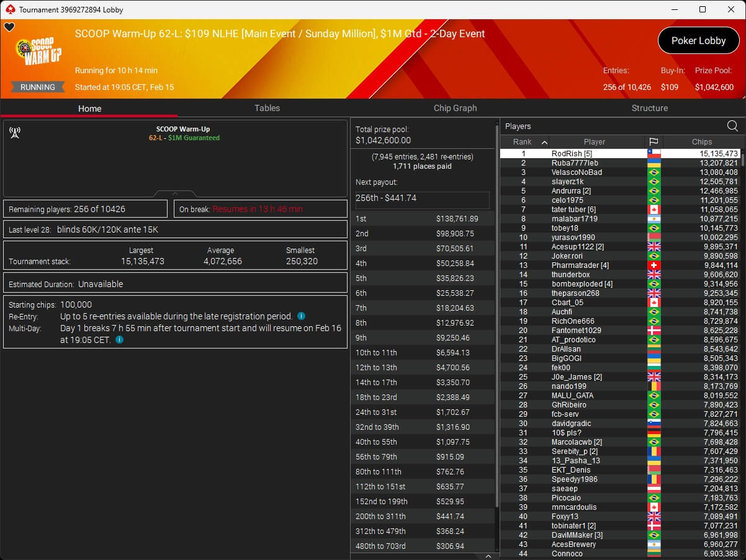This screenshot has height=560, width=746.
Task: Switch to the Tables tab
Action: (267, 108)
